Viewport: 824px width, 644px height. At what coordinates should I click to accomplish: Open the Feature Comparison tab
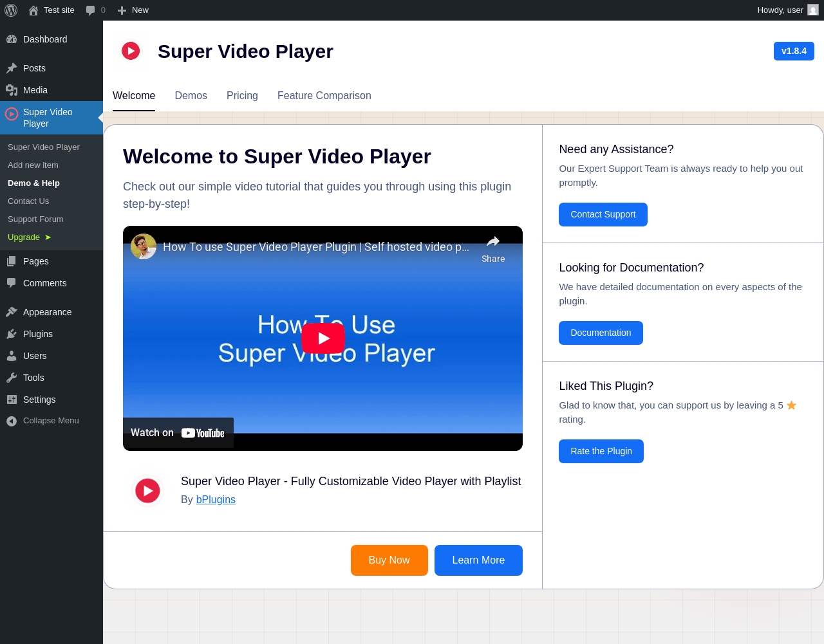pos(324,96)
